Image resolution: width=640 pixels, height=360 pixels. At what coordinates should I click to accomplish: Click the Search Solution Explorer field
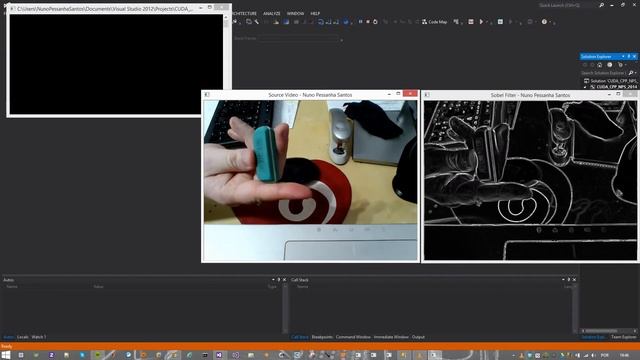click(x=603, y=73)
